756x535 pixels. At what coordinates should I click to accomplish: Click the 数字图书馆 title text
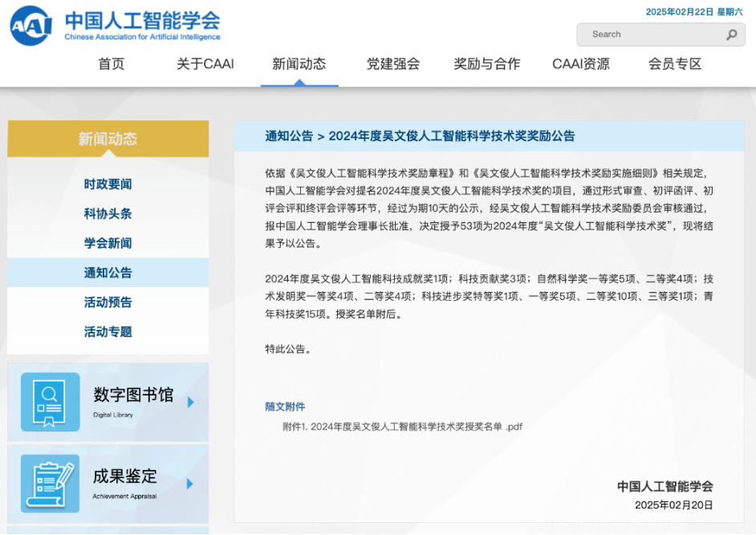(133, 395)
